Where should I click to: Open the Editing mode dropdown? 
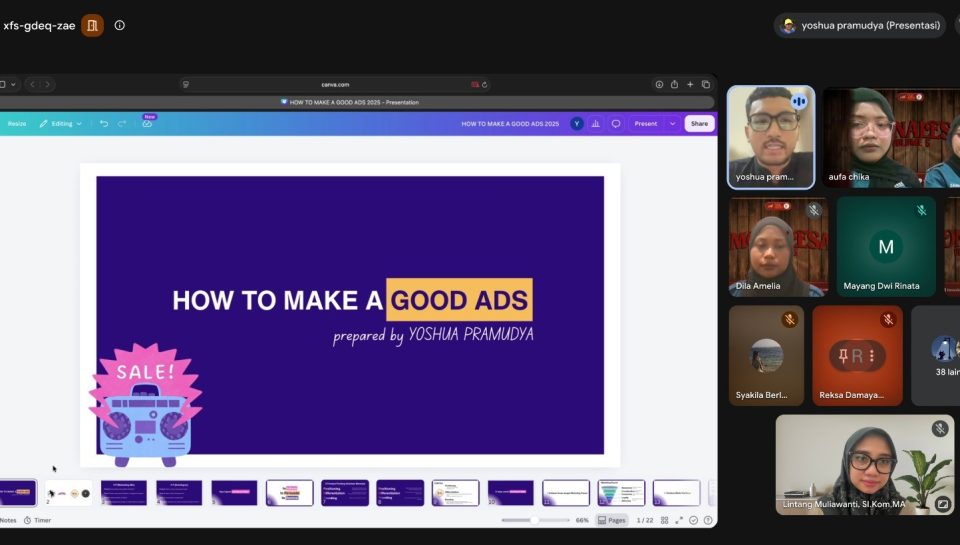pyautogui.click(x=61, y=124)
